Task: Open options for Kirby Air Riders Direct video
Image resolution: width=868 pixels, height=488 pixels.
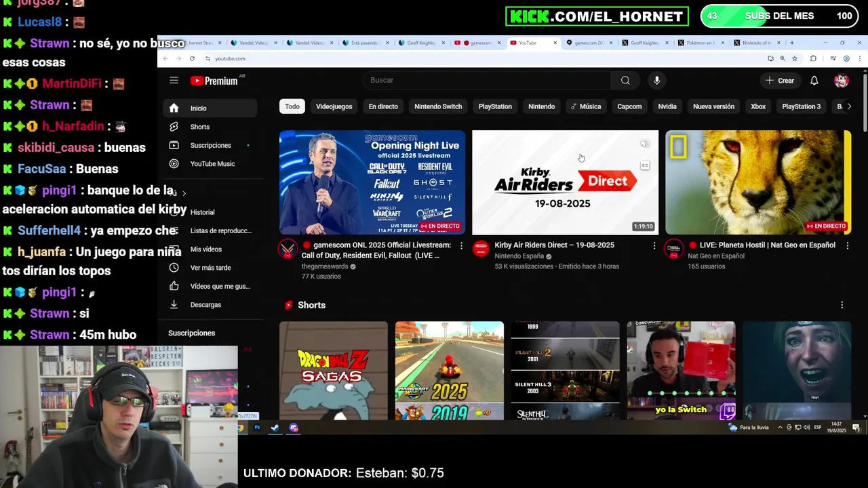Action: pos(654,245)
